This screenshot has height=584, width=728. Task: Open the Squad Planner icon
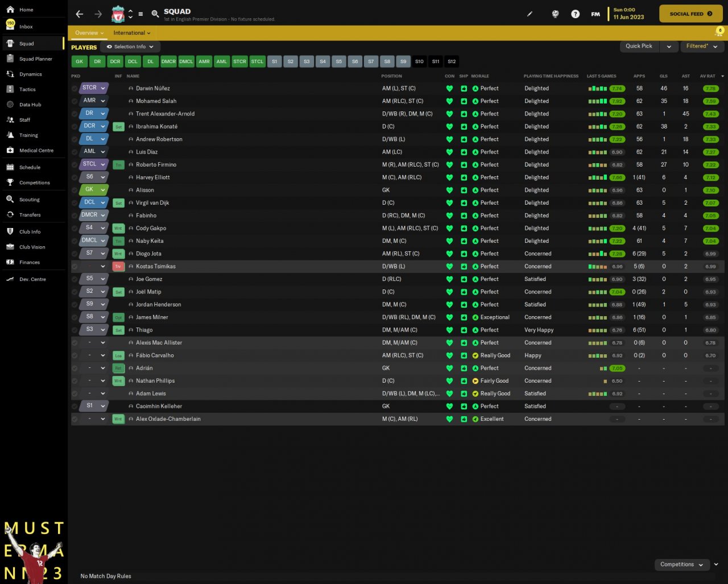(x=10, y=59)
